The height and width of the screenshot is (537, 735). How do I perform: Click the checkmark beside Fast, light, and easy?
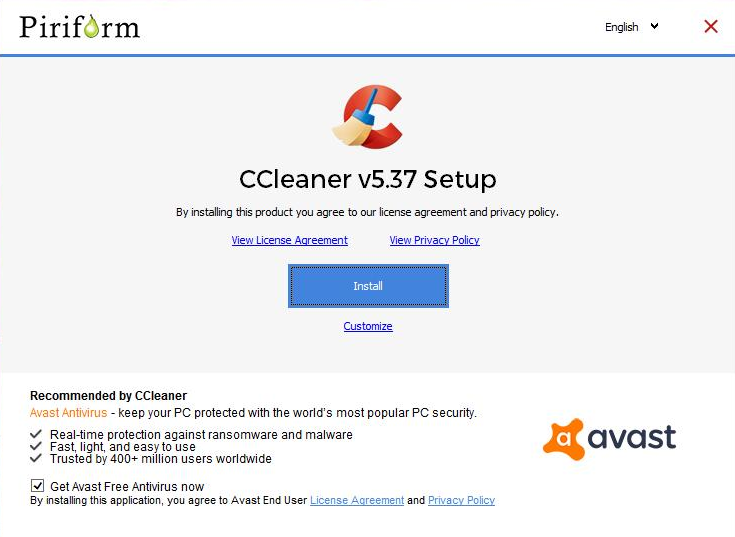point(36,447)
